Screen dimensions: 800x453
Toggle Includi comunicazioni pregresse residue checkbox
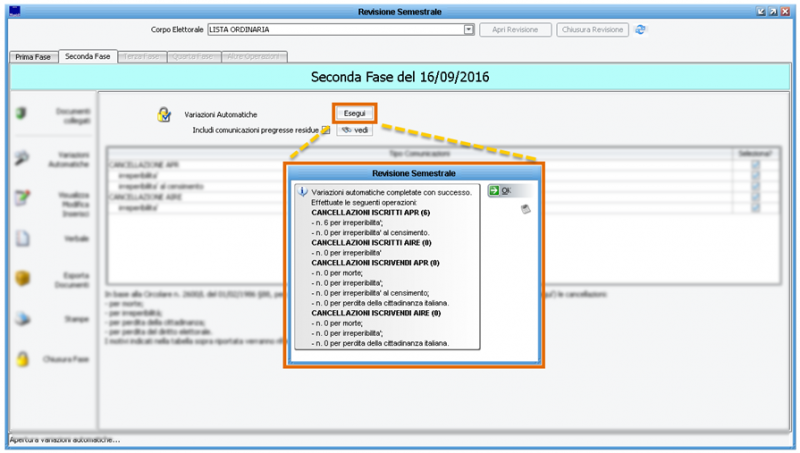click(x=326, y=130)
